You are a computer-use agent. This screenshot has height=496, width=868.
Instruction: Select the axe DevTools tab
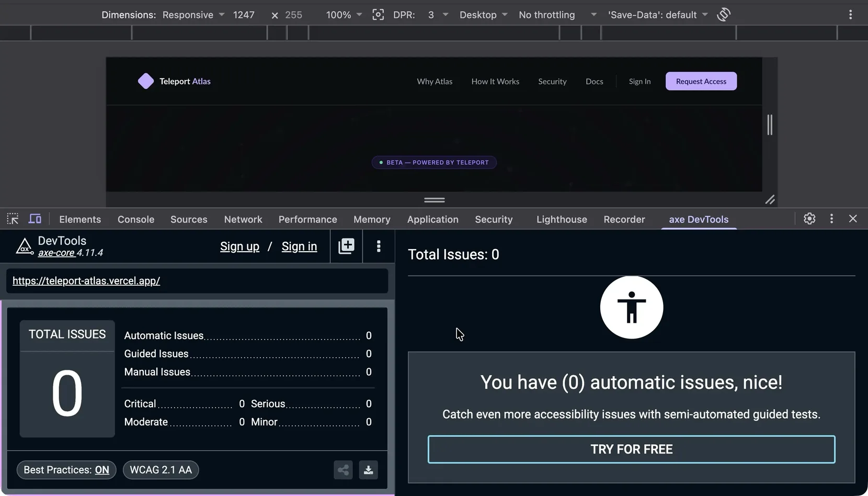point(699,219)
